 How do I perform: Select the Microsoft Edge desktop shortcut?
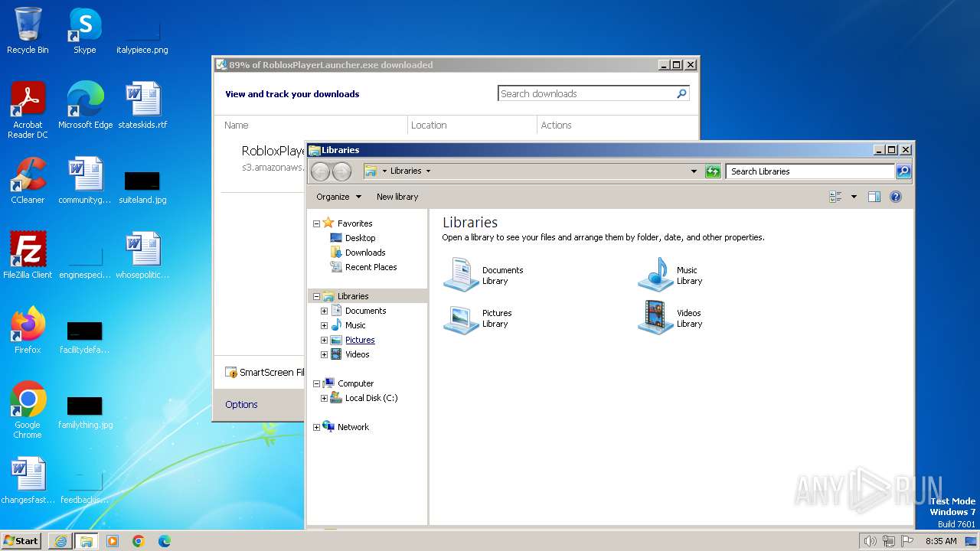85,106
